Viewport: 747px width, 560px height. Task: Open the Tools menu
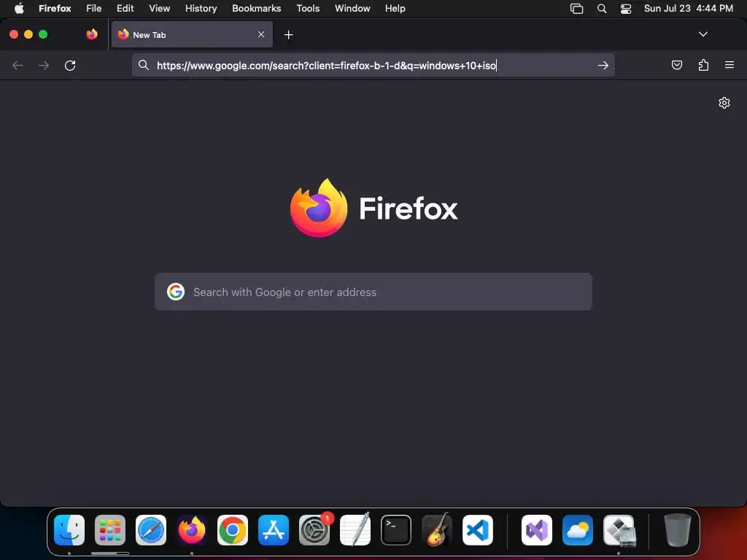coord(308,8)
